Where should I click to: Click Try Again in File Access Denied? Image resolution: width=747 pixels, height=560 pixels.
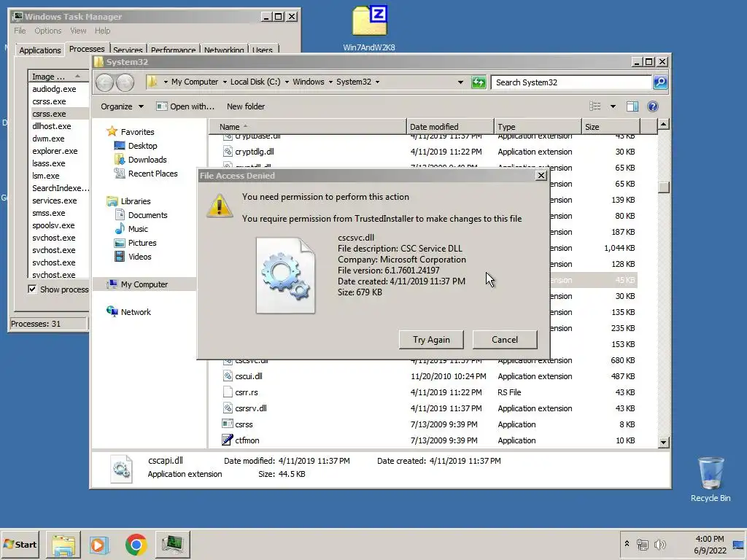pos(431,340)
